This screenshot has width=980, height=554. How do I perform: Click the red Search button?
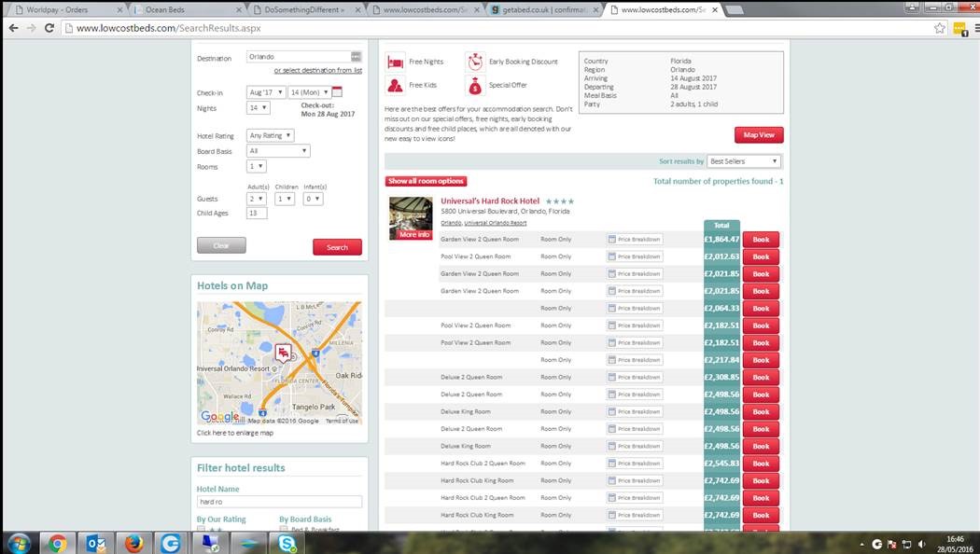pos(337,247)
